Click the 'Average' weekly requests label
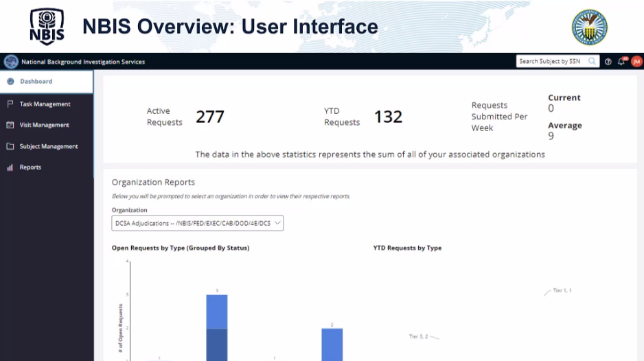The height and width of the screenshot is (361, 644). 565,126
